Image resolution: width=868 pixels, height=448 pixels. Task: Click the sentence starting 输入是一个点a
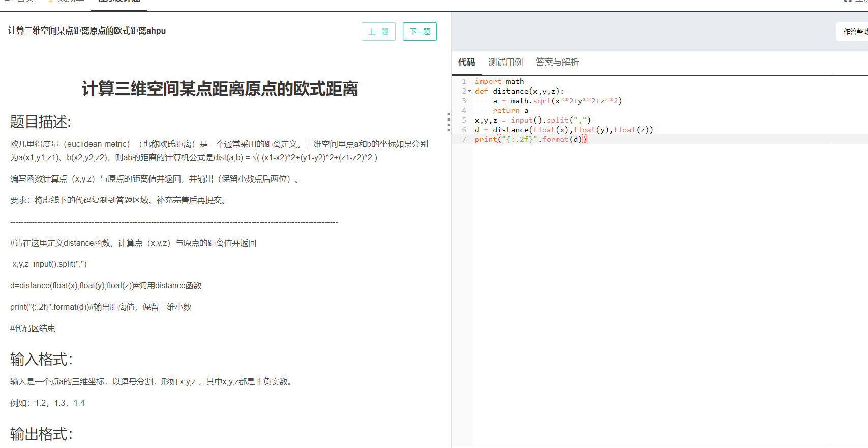point(153,382)
